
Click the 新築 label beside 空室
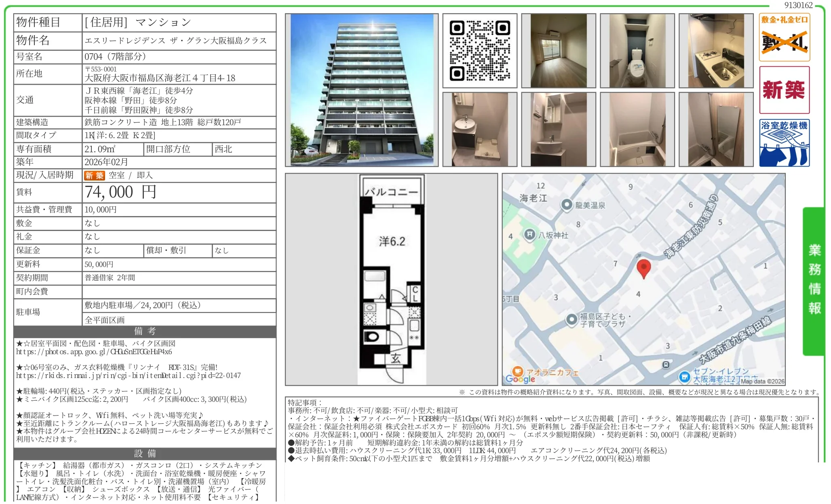click(x=94, y=175)
